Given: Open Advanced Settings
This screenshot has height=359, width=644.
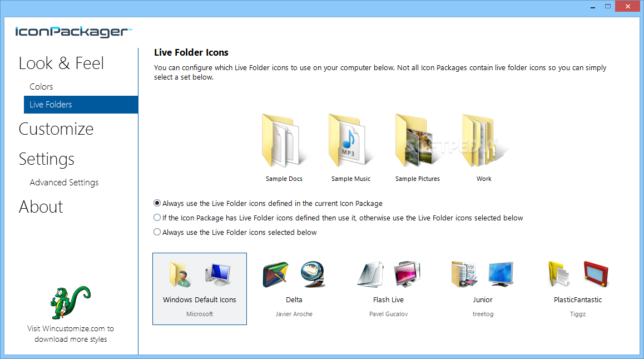Looking at the screenshot, I should pyautogui.click(x=64, y=182).
